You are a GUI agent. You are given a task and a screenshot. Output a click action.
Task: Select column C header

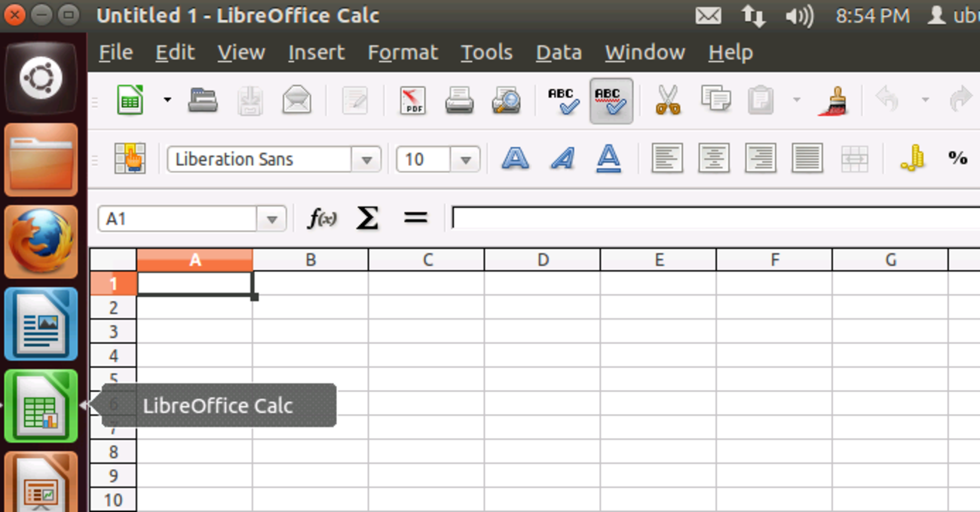pyautogui.click(x=427, y=260)
